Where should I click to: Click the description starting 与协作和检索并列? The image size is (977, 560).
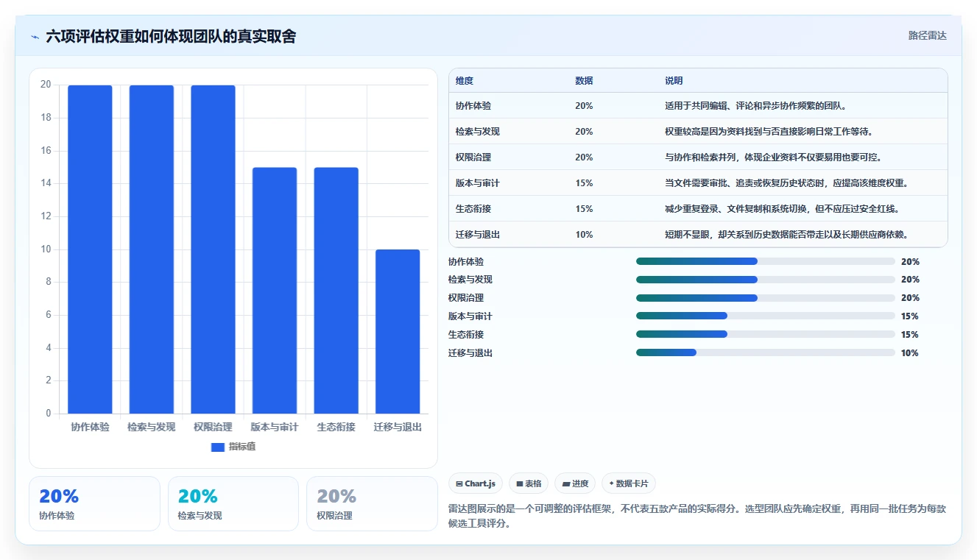(x=774, y=157)
